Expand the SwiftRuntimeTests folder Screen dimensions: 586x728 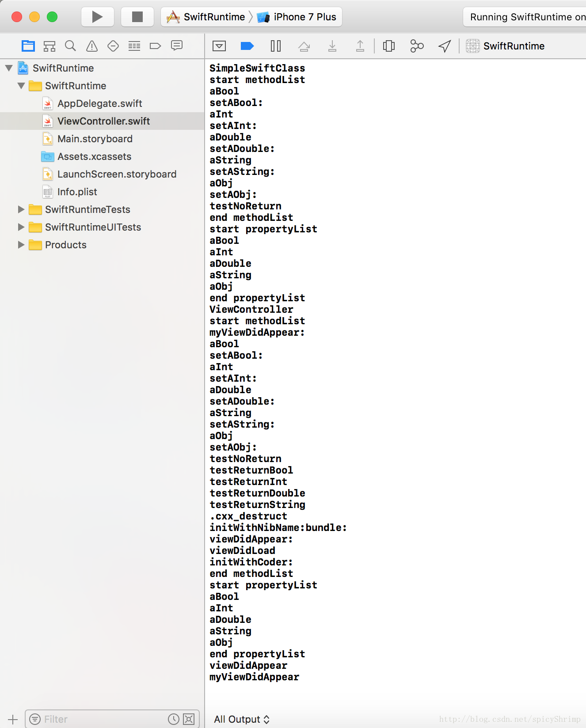(x=21, y=209)
